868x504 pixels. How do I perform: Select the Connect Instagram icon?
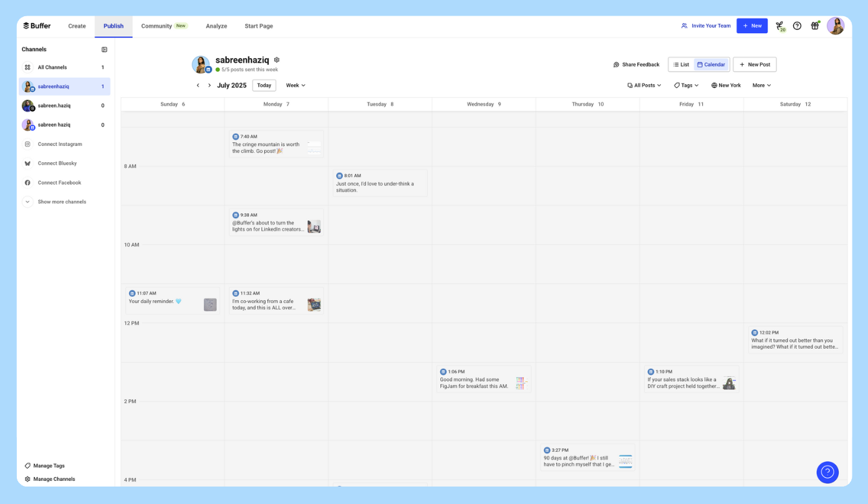(27, 144)
